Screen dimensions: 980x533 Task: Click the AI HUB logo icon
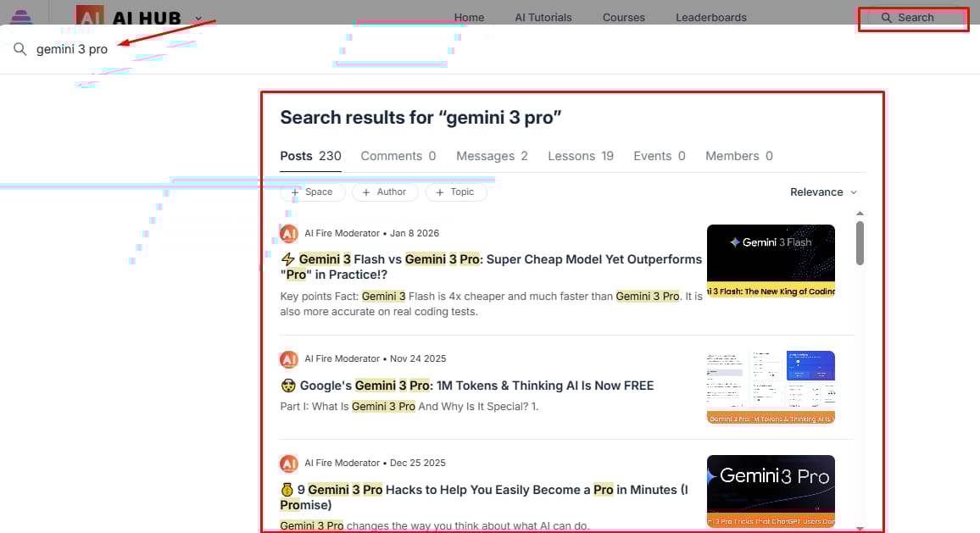pyautogui.click(x=89, y=15)
